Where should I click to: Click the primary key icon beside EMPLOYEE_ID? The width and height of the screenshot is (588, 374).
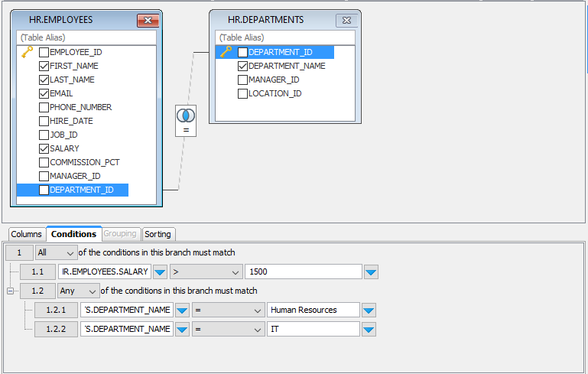click(27, 52)
